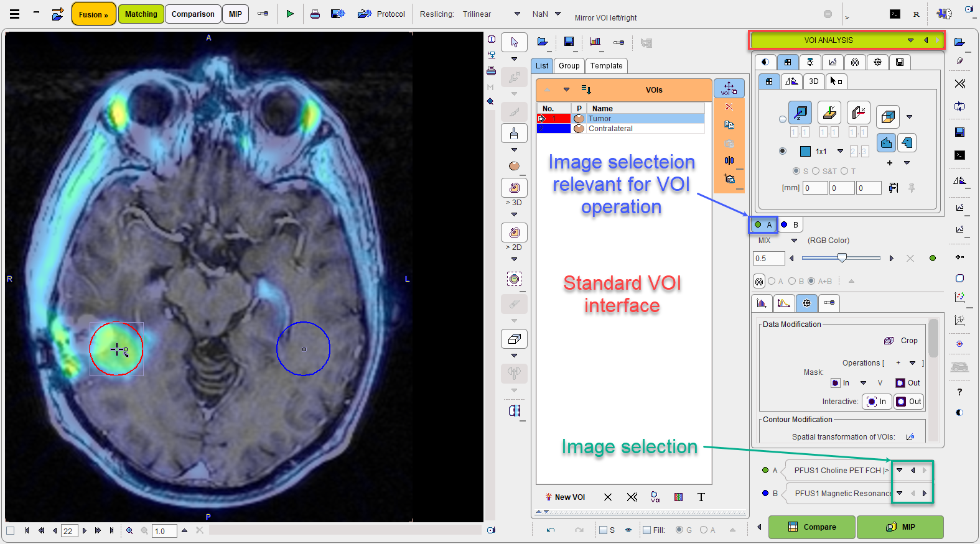Select the S&T layout radio button
Viewport: 980px width, 544px height.
[816, 171]
